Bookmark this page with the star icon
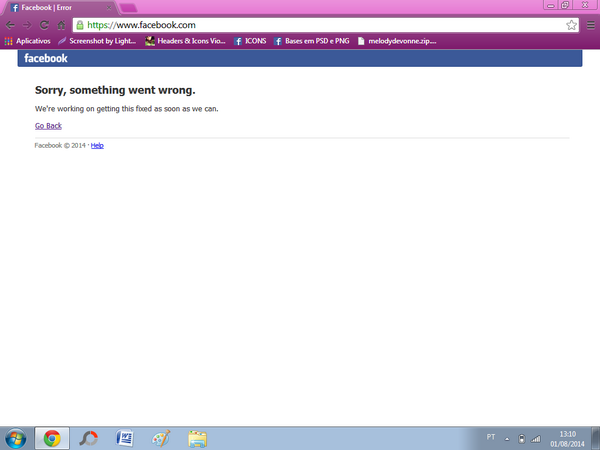 click(x=571, y=25)
